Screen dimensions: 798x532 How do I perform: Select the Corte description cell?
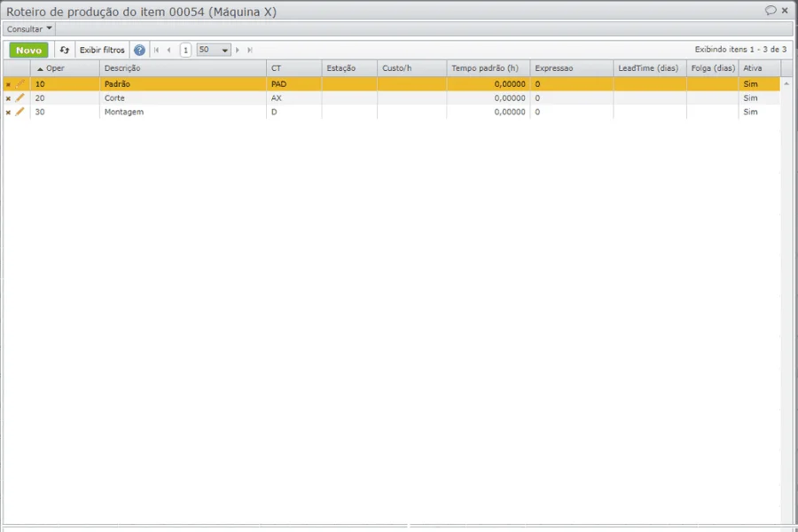coord(183,98)
